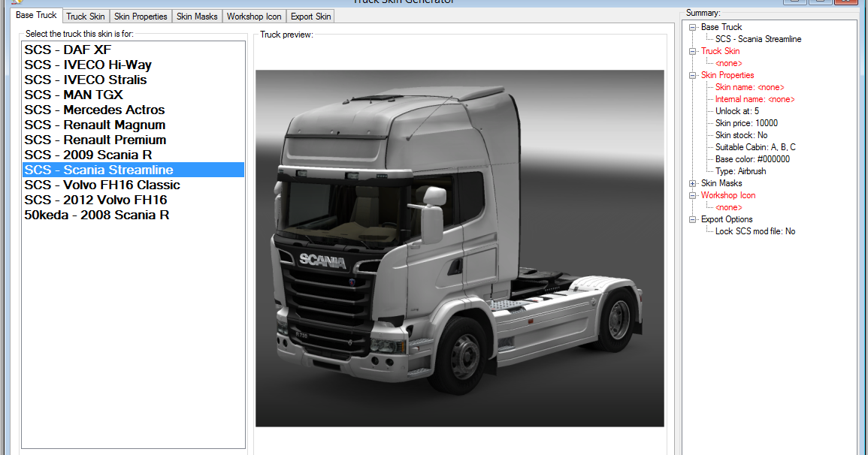Choose SCS - IVECO Hi-Way from list

coord(88,65)
